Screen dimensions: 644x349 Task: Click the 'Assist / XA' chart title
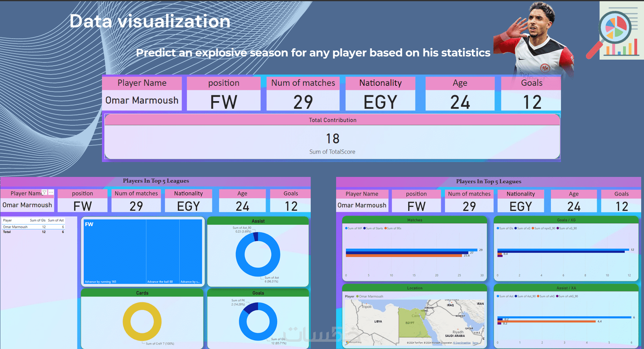click(566, 288)
